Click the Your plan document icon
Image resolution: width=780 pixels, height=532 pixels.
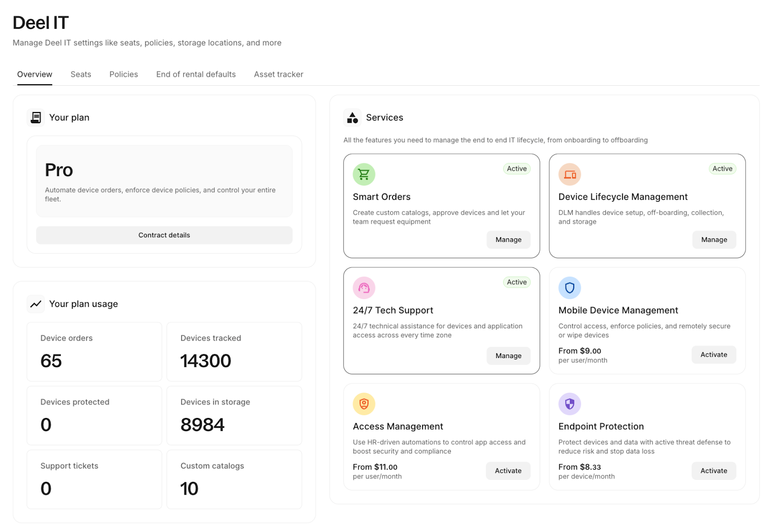tap(36, 117)
